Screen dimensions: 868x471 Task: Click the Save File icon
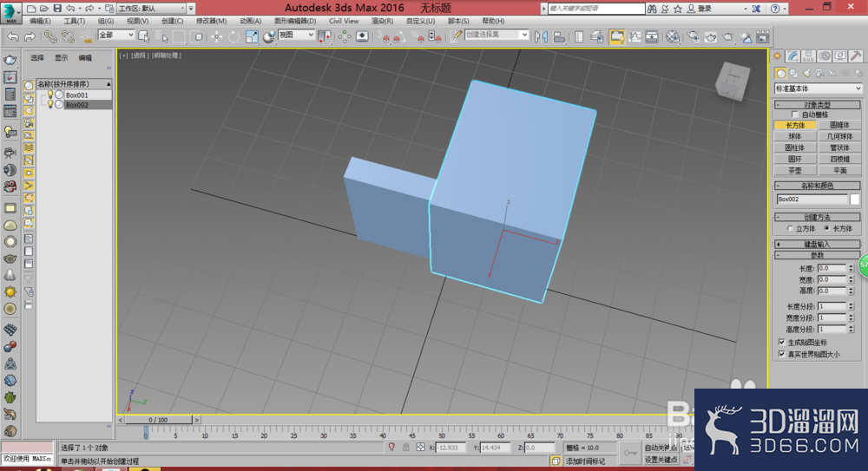(x=57, y=9)
